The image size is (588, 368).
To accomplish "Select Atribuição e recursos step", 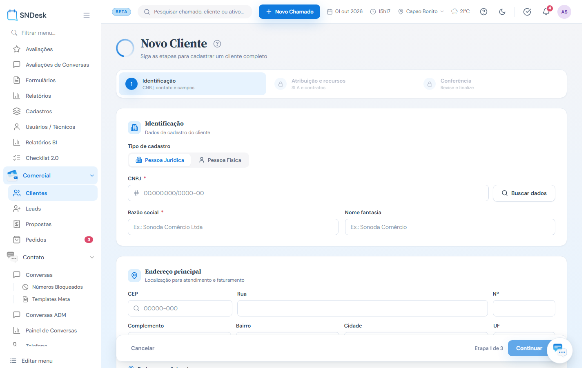I will tap(341, 84).
